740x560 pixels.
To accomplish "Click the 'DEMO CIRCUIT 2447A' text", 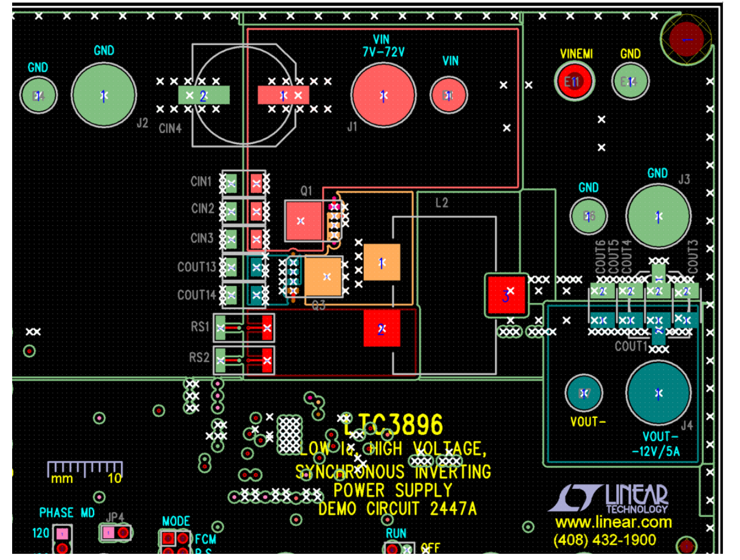I will pyautogui.click(x=397, y=509).
